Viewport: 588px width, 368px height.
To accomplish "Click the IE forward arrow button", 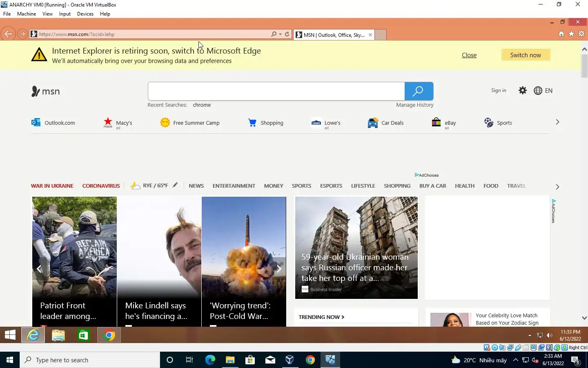I will (22, 34).
